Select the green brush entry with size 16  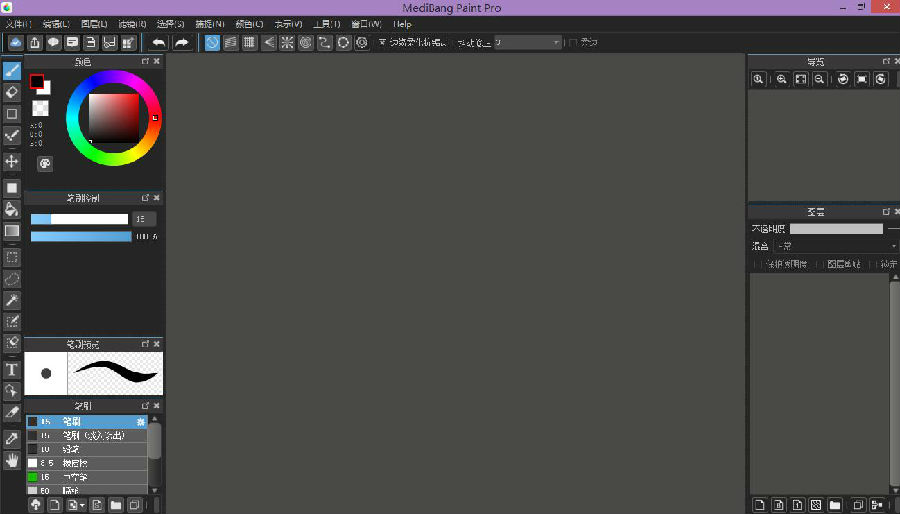(86, 478)
